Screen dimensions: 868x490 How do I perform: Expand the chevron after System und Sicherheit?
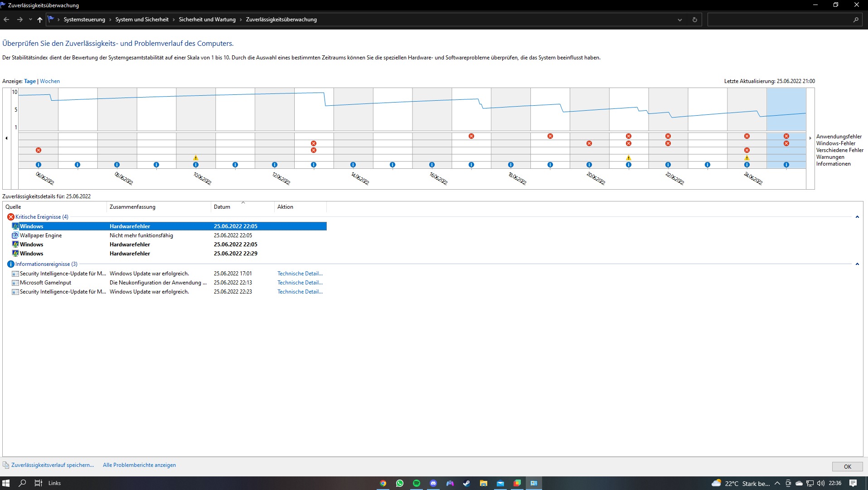[x=174, y=20]
